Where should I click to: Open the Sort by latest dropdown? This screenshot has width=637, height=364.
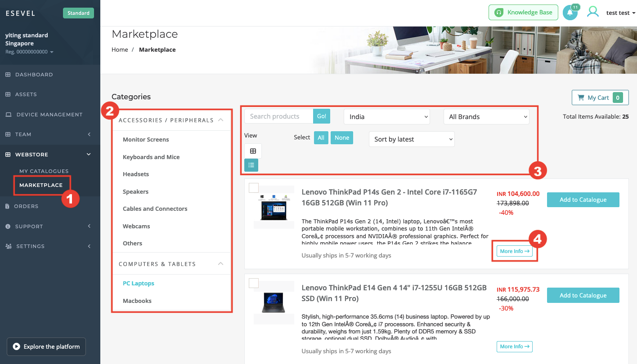412,139
